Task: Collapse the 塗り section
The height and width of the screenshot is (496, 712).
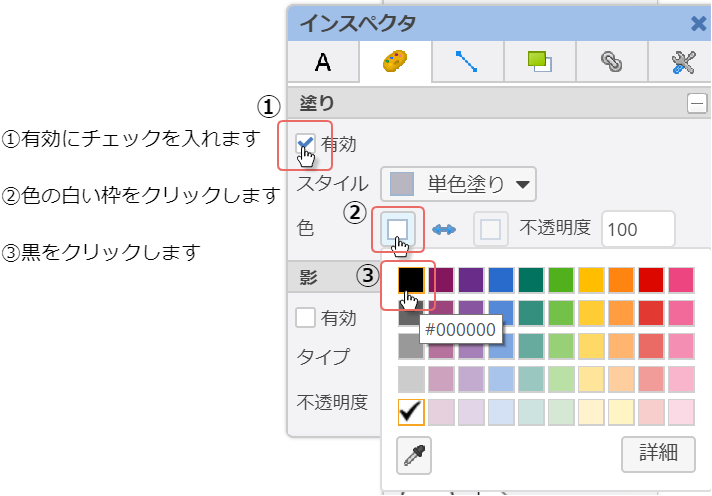Action: (697, 104)
